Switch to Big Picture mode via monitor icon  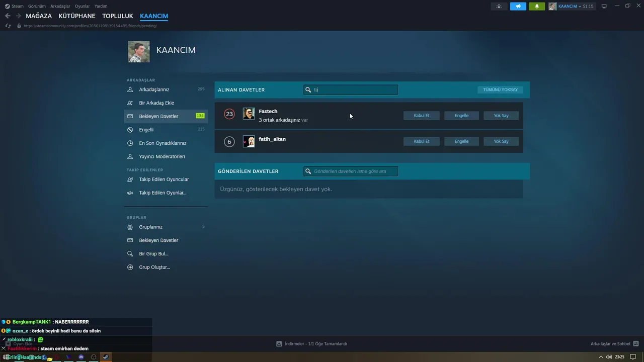tap(604, 6)
